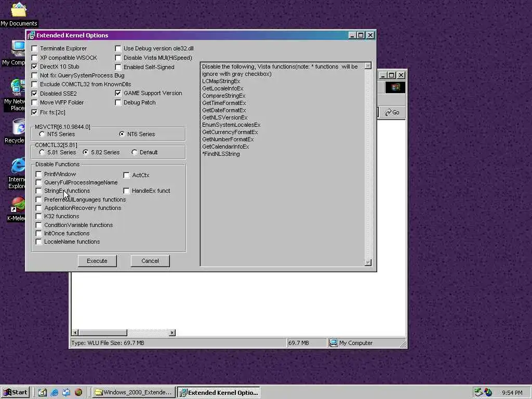Click *FindNLSString in description text

(221, 154)
